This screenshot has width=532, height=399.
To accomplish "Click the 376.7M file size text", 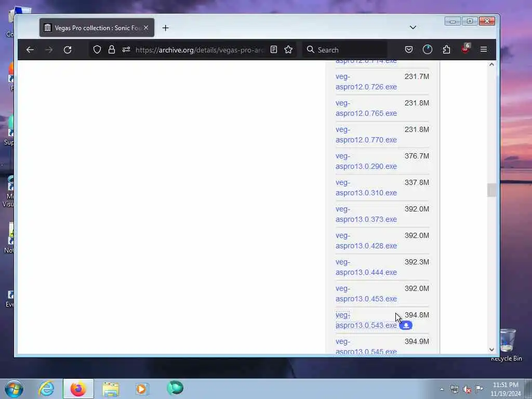I will click(417, 156).
